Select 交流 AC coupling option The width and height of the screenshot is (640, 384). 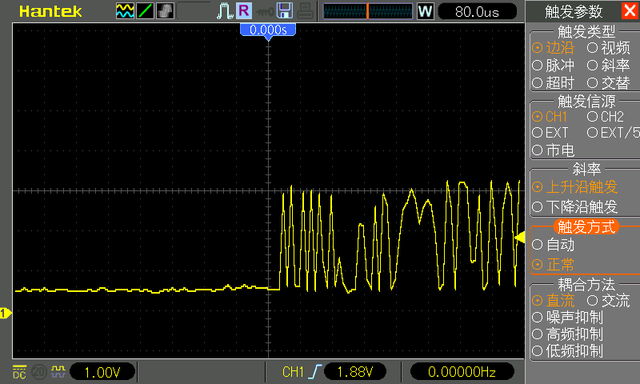coord(609,301)
